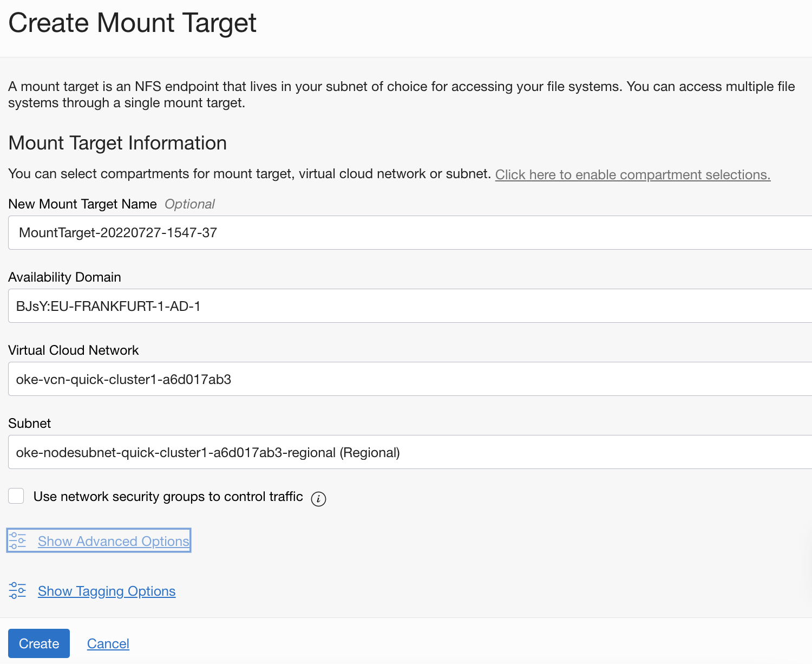This screenshot has height=664, width=812.
Task: Expand Show Tagging Options
Action: coord(107,591)
